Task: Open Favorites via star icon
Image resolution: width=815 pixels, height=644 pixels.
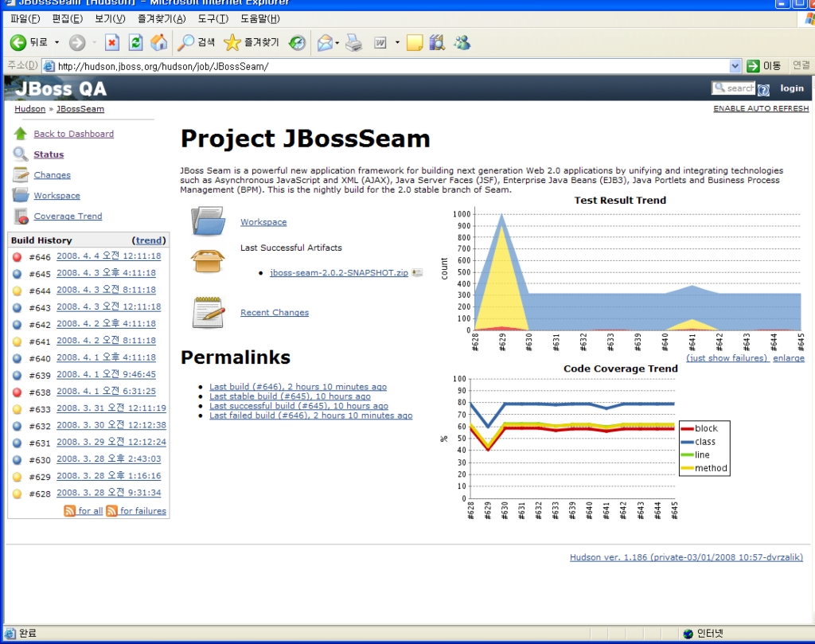Action: (232, 43)
